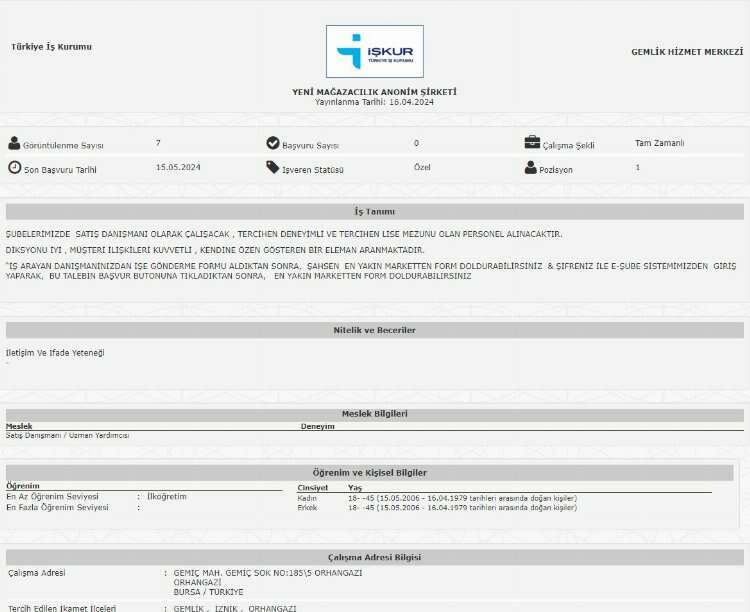Click the İş Tanımı section header
This screenshot has height=612, width=750.
374,212
